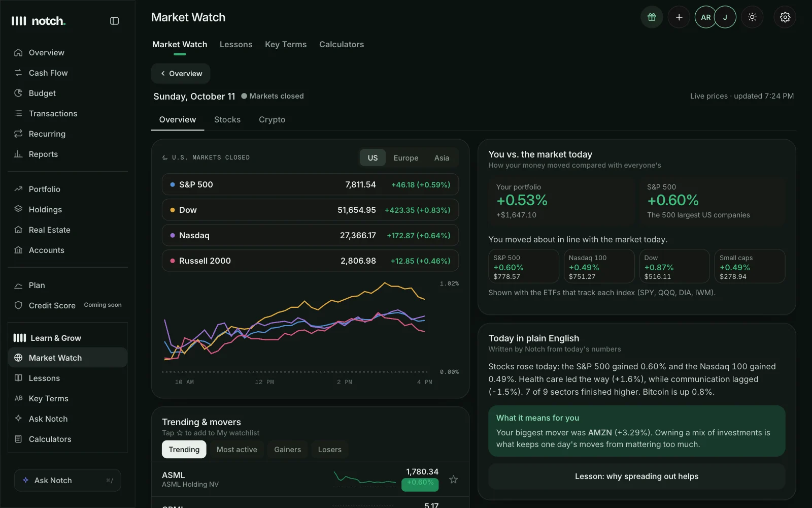The image size is (812, 508).
Task: Open lesson: why spreading out helps
Action: (x=636, y=476)
